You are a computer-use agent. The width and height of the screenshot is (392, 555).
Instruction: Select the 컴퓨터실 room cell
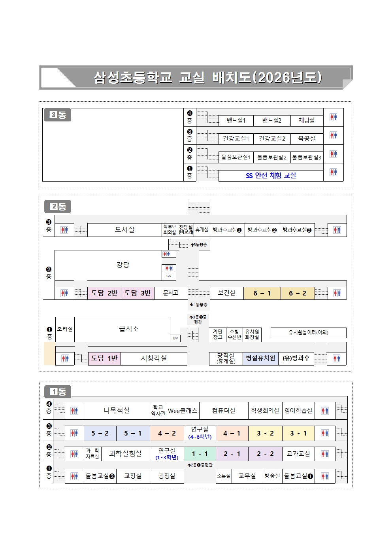[x=224, y=411]
